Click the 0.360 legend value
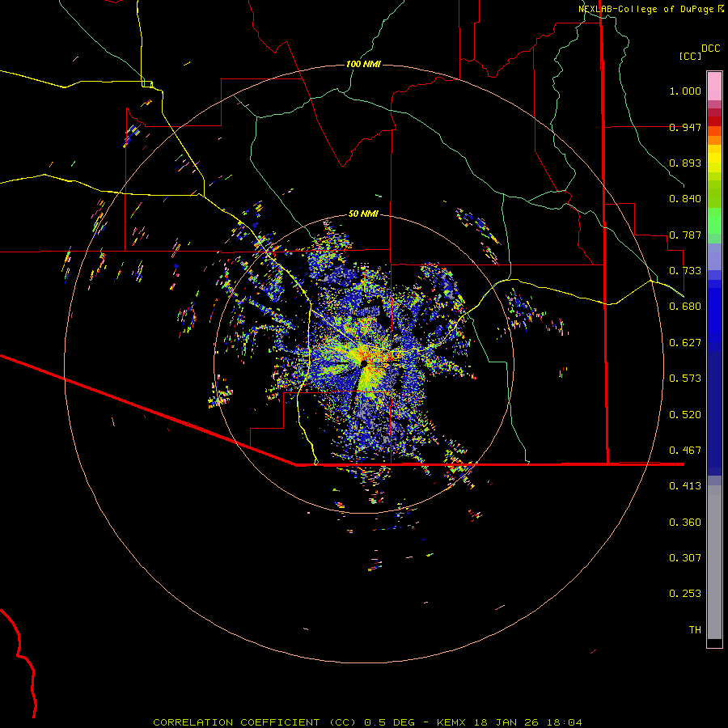Viewport: 728px width, 728px height. (685, 523)
